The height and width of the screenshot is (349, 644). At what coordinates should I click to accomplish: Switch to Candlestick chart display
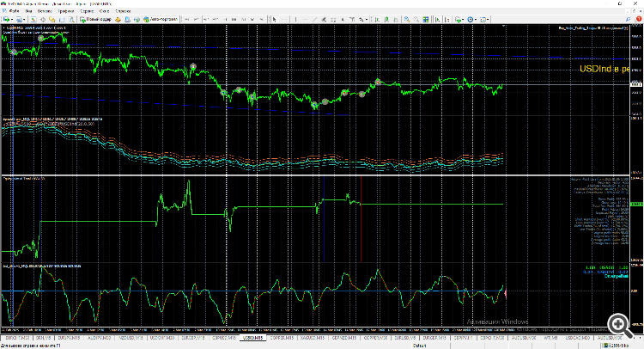coord(386,19)
